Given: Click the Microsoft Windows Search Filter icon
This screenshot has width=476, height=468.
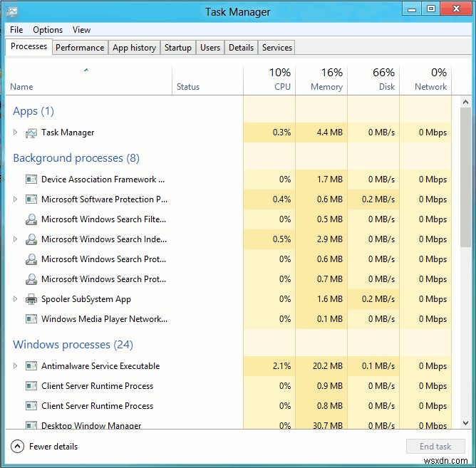Looking at the screenshot, I should (31, 219).
